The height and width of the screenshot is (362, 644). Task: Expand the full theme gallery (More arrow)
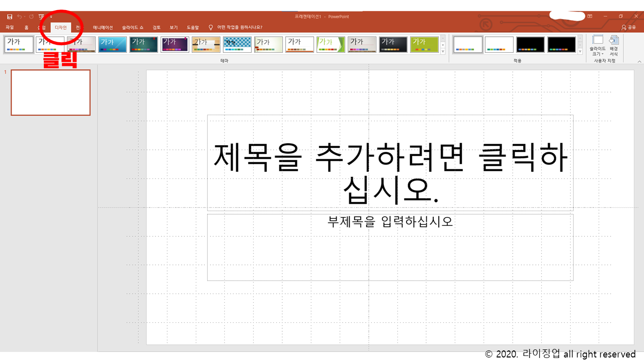coord(443,51)
